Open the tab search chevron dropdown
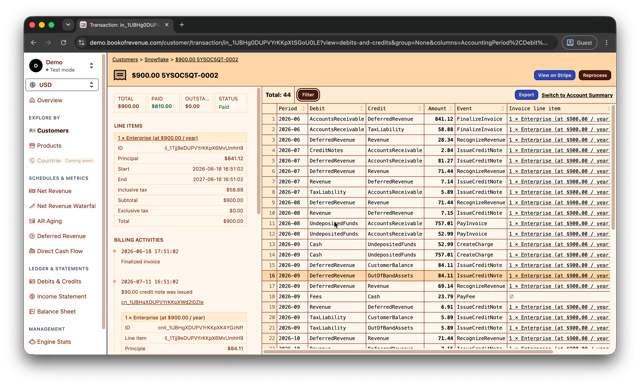 tap(68, 25)
